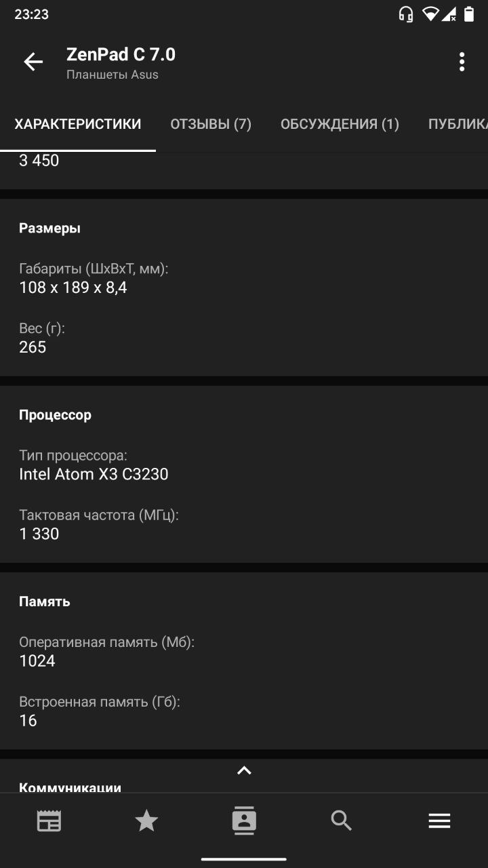Select the ХАРАКТЕРИСТИКИ tab
The width and height of the screenshot is (488, 868).
point(78,124)
